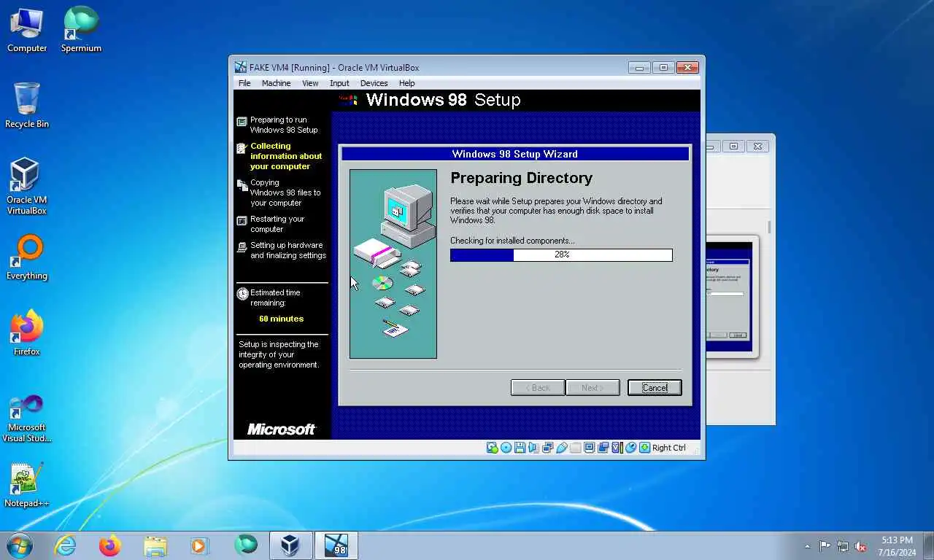
Task: Open the File menu
Action: click(244, 83)
